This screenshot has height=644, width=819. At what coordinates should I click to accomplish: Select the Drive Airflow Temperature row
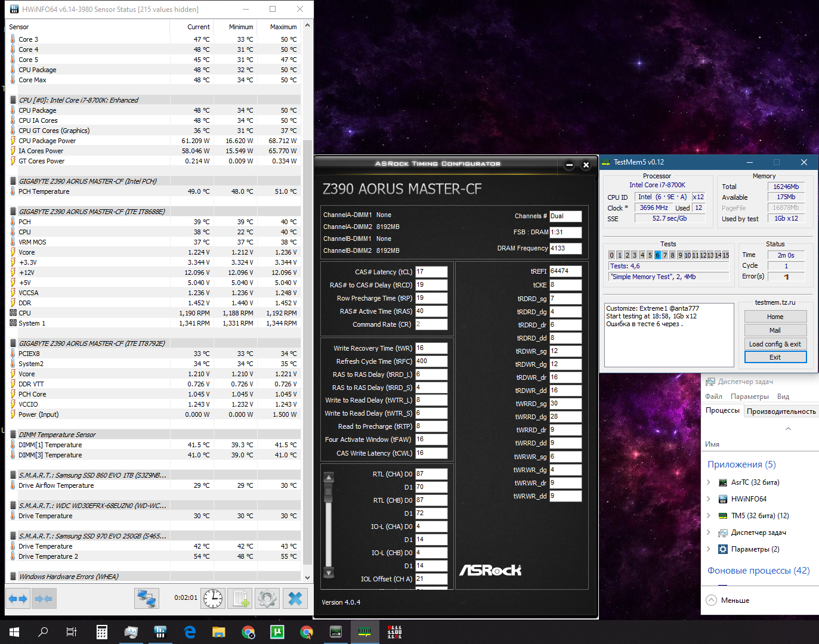[154, 485]
